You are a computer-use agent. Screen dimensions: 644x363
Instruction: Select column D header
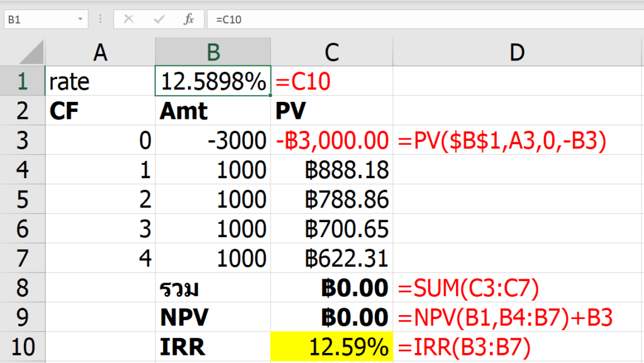point(517,52)
